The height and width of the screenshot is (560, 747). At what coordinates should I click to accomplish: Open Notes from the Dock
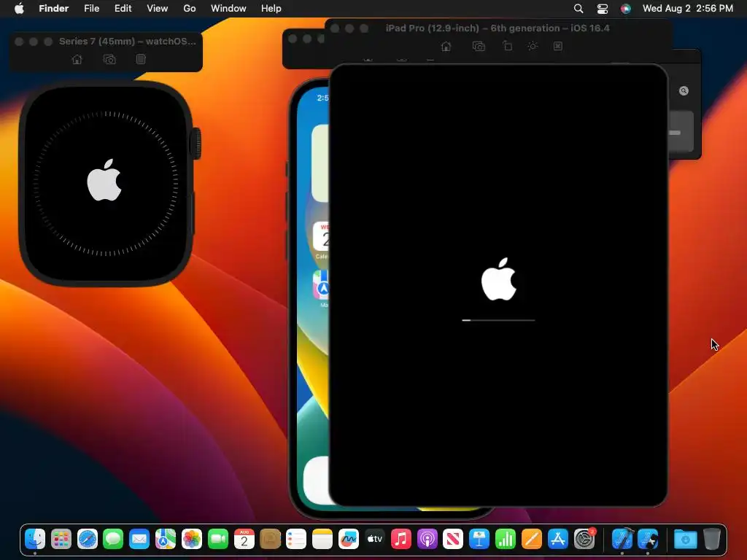click(x=322, y=539)
